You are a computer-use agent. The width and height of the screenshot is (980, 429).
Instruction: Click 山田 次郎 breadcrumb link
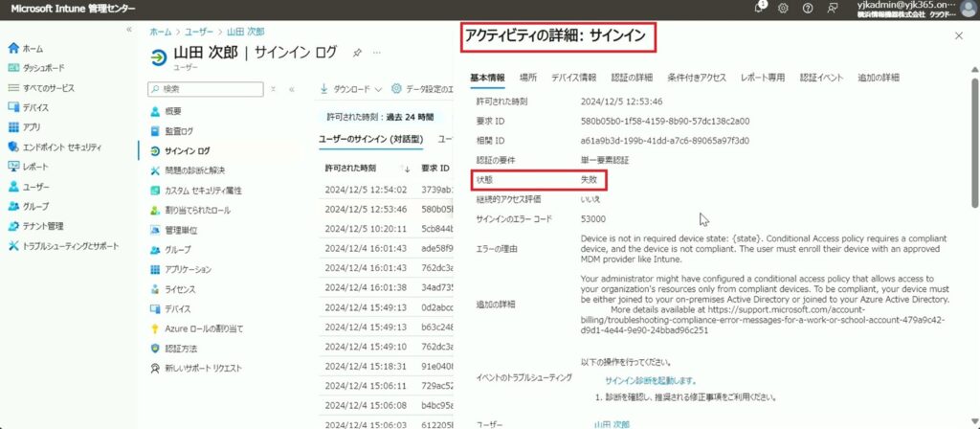(245, 32)
